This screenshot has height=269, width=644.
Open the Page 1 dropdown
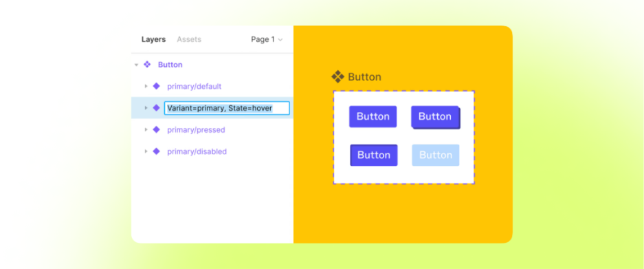(x=267, y=39)
